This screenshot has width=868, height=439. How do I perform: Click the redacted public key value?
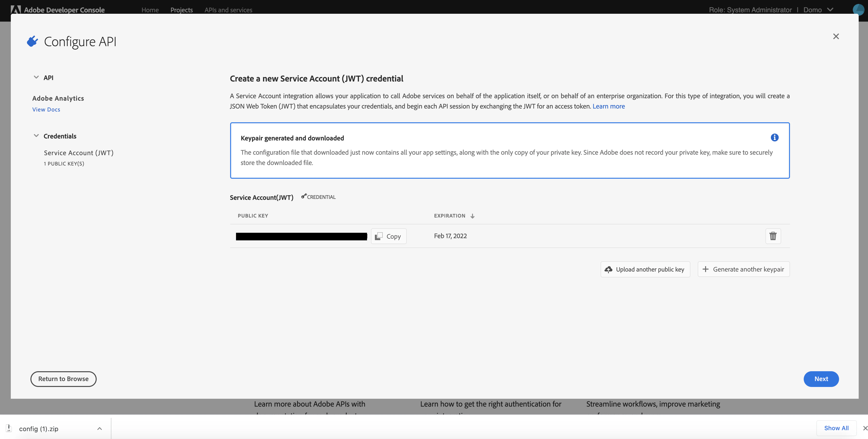(302, 236)
